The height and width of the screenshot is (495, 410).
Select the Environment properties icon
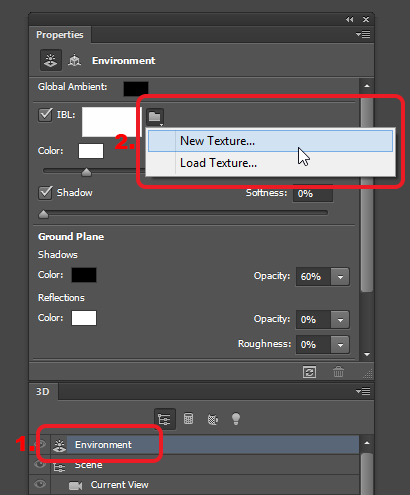[x=51, y=60]
